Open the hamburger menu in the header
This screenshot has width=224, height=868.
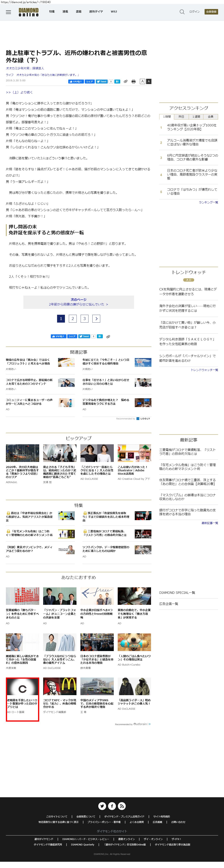(8, 12)
